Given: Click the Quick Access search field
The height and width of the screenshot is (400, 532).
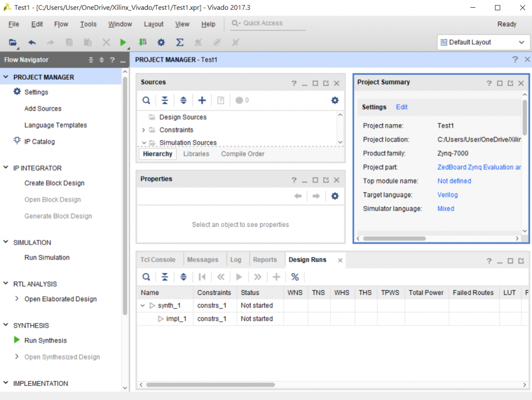Looking at the screenshot, I should (268, 23).
